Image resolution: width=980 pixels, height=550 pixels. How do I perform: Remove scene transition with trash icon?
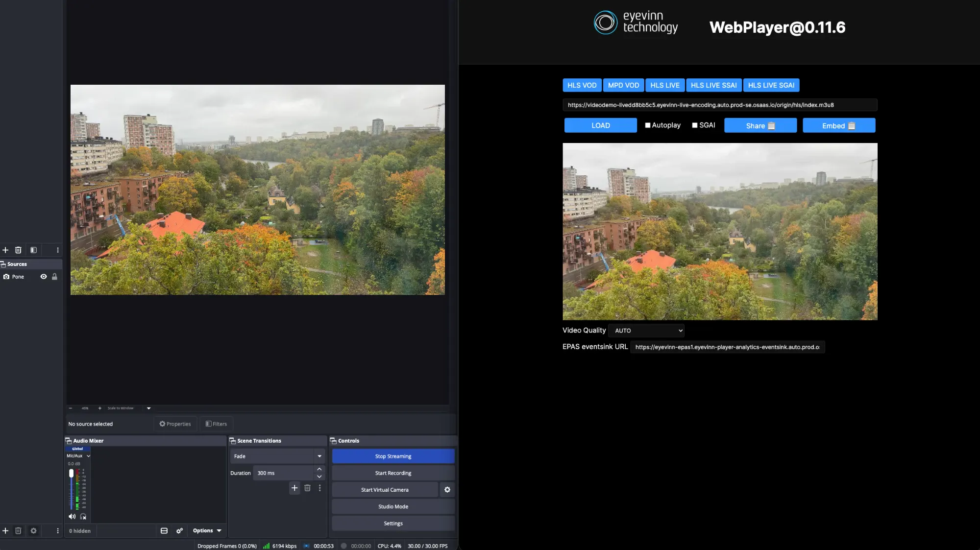(x=307, y=488)
